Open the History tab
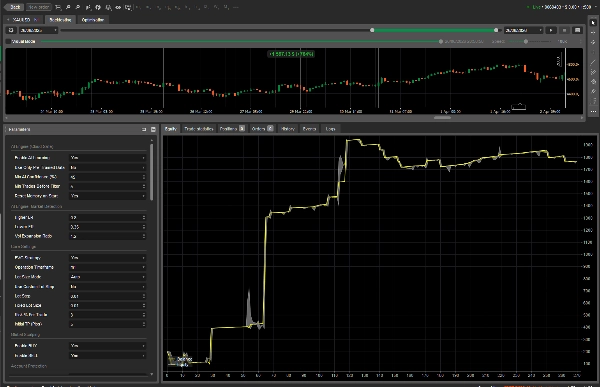 click(x=288, y=129)
